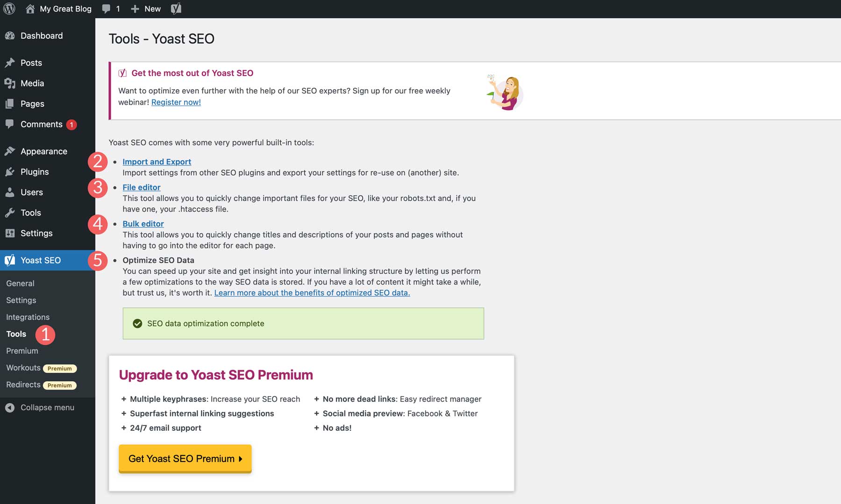
Task: Select Redirects in Yoast submenu
Action: coord(23,384)
